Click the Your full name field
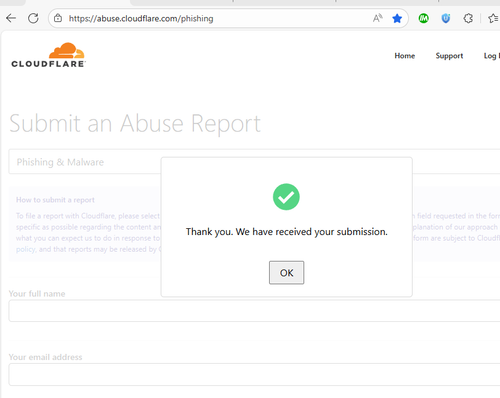The height and width of the screenshot is (398, 500). pyautogui.click(x=254, y=311)
